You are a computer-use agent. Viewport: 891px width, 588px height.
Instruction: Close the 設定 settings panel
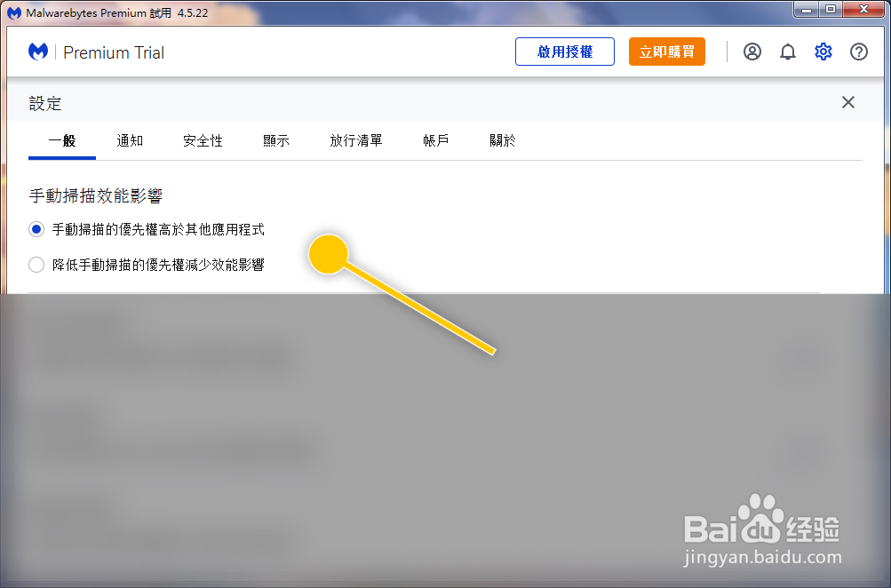pyautogui.click(x=847, y=102)
